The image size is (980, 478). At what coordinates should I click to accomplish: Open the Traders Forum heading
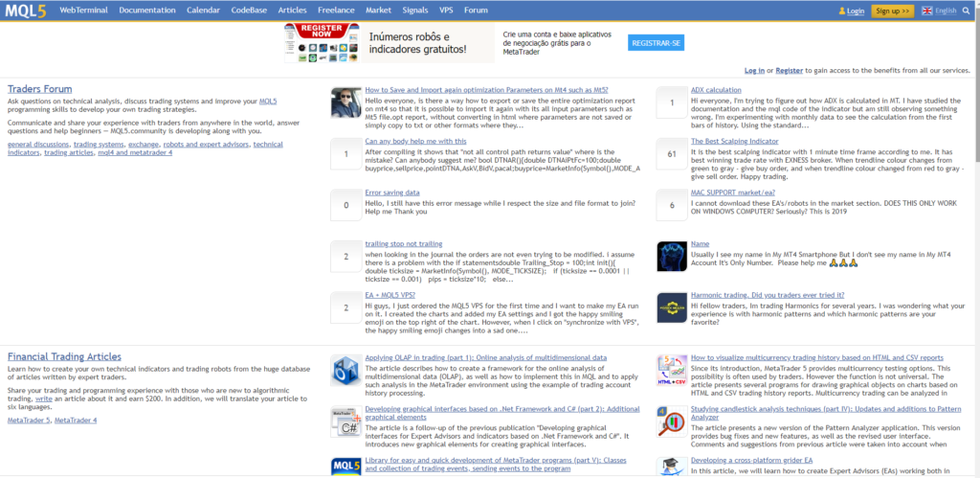[39, 89]
